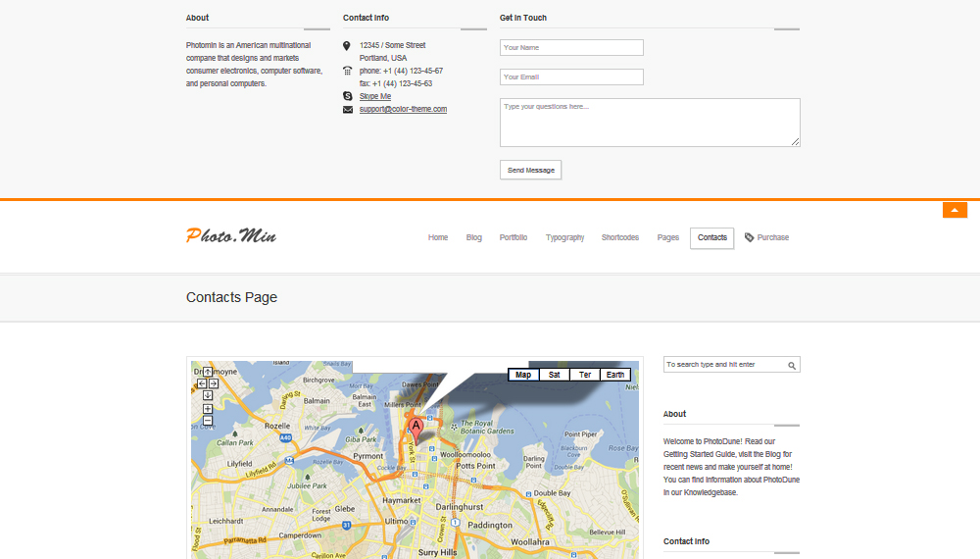Image resolution: width=980 pixels, height=559 pixels.
Task: Open the Portfolio menu item
Action: [x=513, y=237]
